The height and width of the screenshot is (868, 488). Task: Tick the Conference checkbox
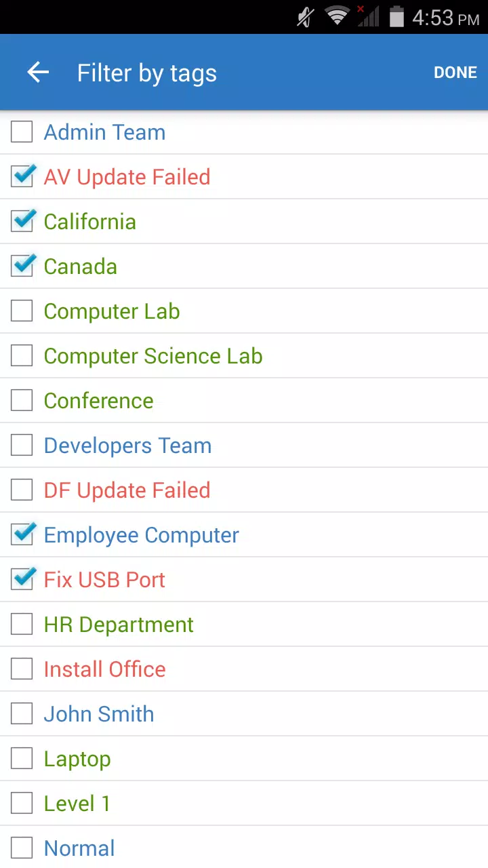point(22,400)
